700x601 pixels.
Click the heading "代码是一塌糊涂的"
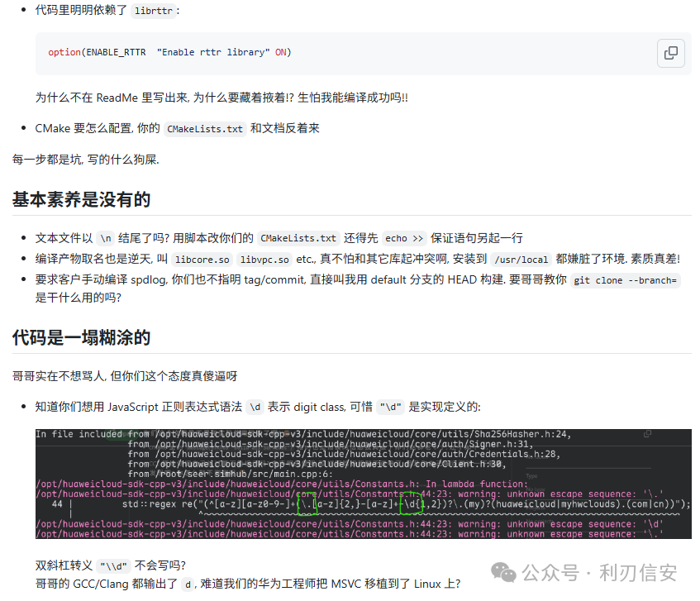click(81, 337)
